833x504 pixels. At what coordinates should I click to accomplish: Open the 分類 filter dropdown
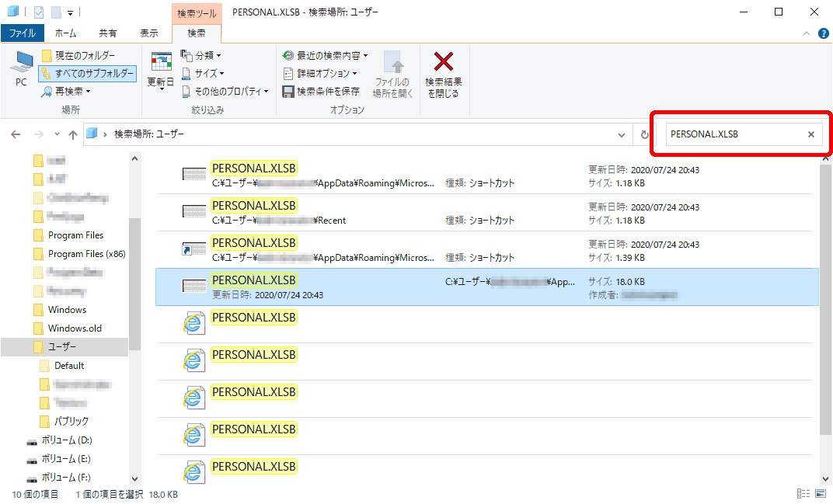(x=200, y=55)
